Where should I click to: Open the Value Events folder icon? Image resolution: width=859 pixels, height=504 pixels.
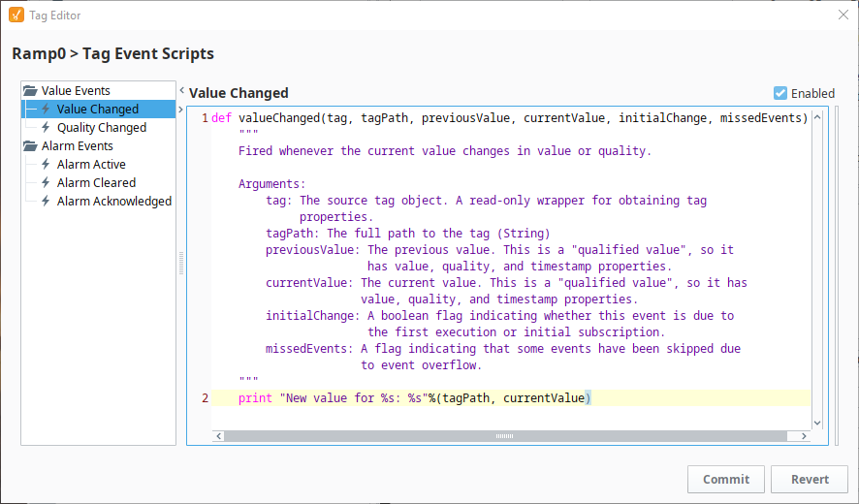click(30, 90)
